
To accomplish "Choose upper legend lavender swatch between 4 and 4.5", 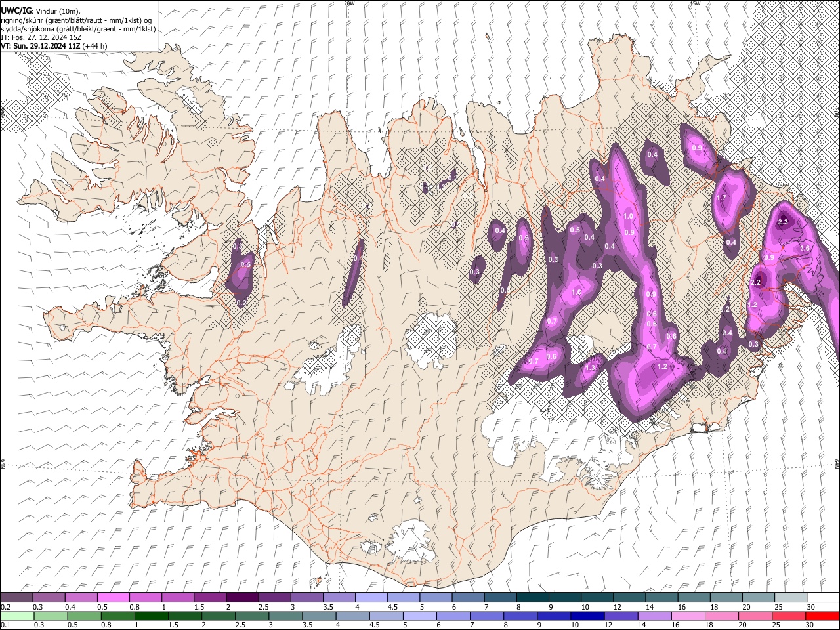I will (x=371, y=597).
